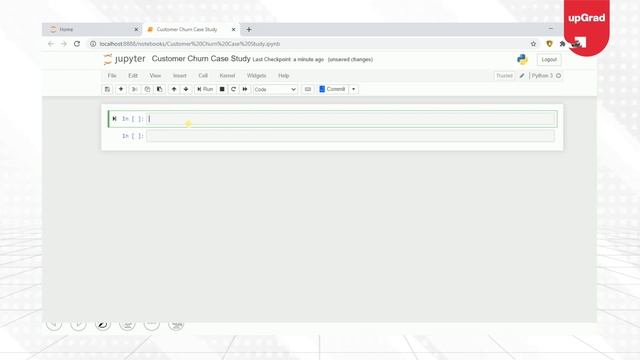Run first cell via side run icon
The width and height of the screenshot is (640, 360).
[114, 119]
